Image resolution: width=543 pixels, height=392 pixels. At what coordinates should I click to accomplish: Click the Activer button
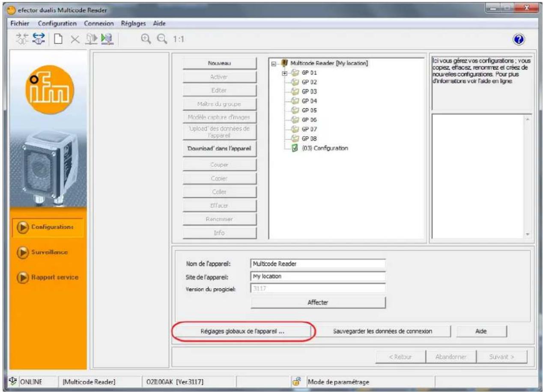pos(219,77)
